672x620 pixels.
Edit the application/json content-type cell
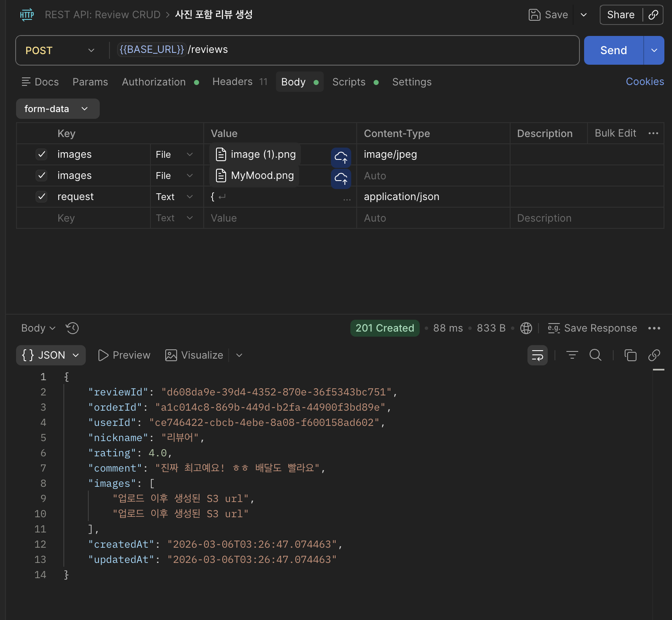tap(433, 197)
